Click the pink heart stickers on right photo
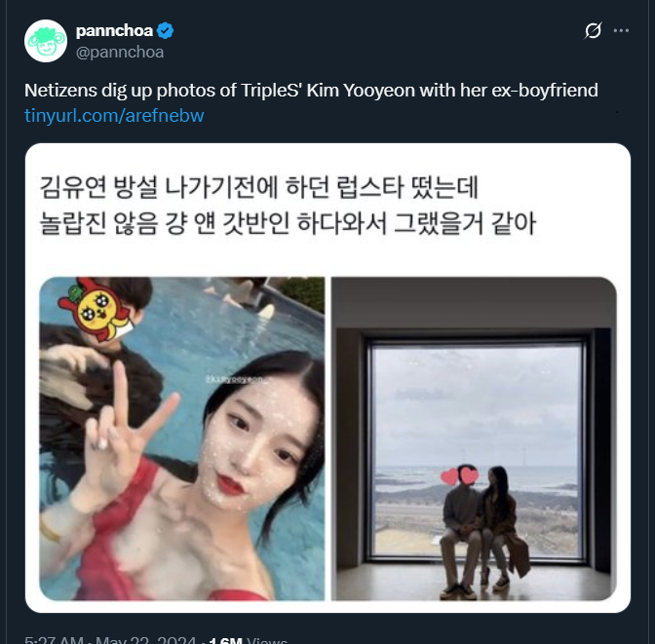 460,475
